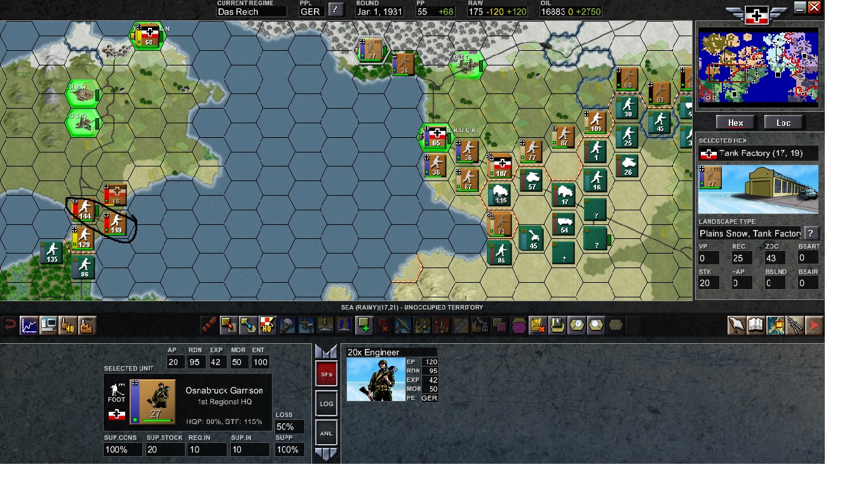Image resolution: width=868 pixels, height=488 pixels.
Task: Click the compass dividers tool icon
Action: click(x=794, y=326)
